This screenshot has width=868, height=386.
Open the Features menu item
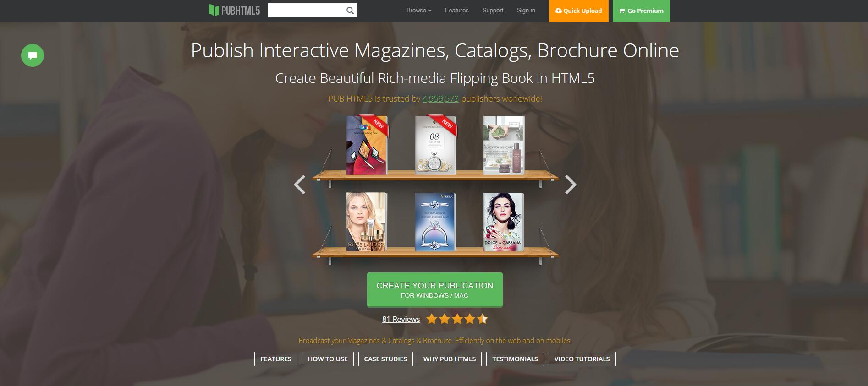tap(456, 11)
